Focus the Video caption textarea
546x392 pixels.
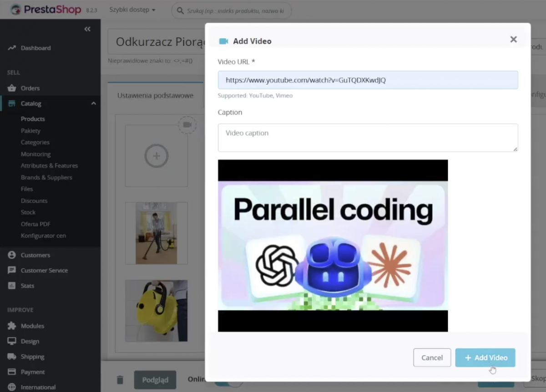368,137
